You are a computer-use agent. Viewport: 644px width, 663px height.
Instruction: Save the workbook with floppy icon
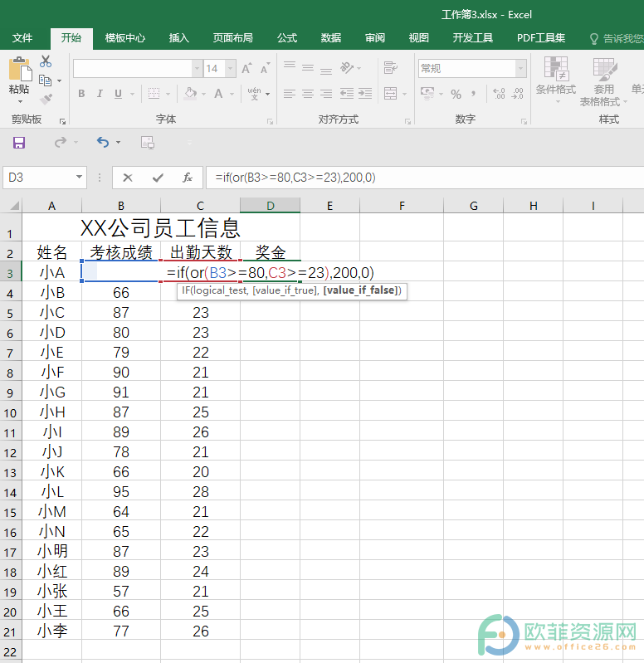pos(19,143)
